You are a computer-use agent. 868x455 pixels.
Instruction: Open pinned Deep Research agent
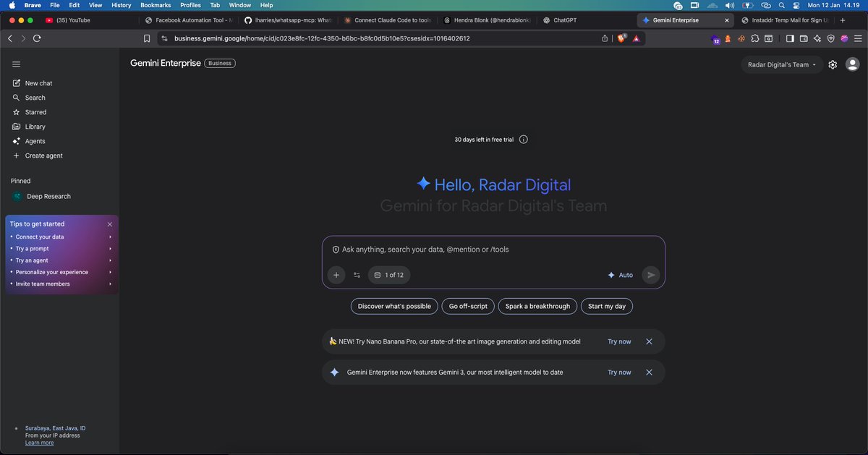tap(42, 196)
